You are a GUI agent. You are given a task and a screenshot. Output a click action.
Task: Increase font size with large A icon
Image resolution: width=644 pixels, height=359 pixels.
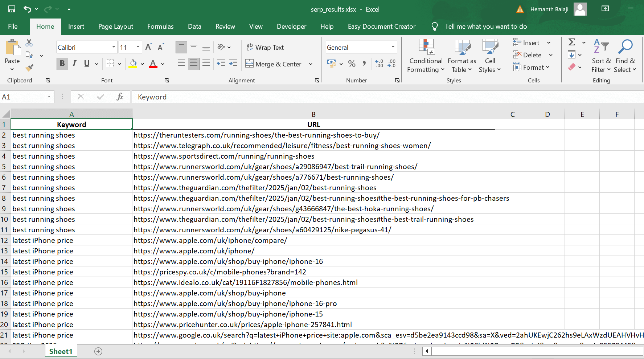point(148,47)
